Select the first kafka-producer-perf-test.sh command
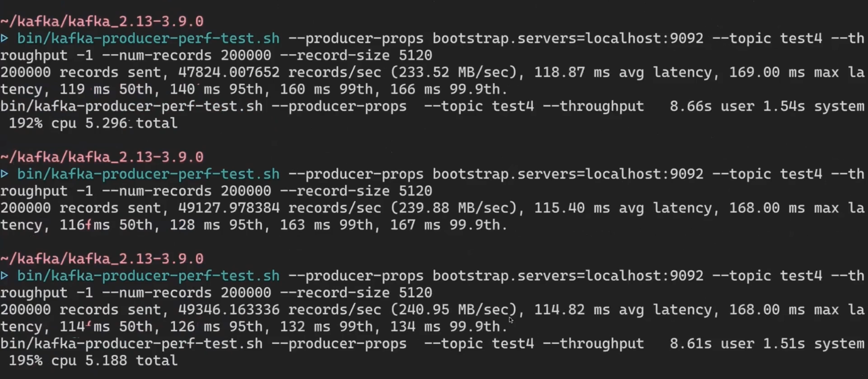This screenshot has height=379, width=868. point(148,38)
